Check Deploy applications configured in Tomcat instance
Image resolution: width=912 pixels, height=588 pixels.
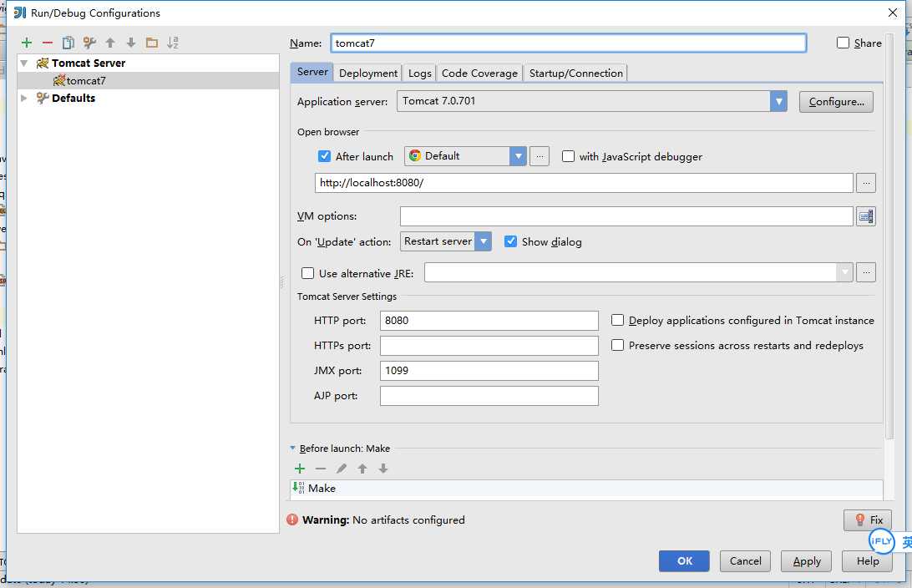[x=618, y=320]
